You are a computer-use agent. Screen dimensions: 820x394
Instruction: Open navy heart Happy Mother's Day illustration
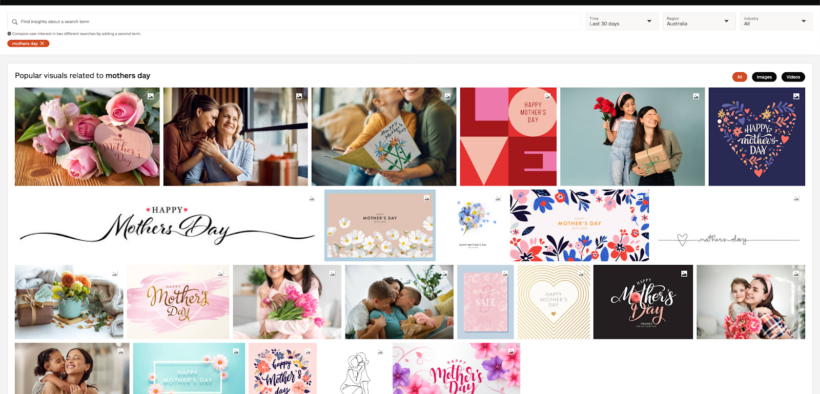(x=757, y=137)
